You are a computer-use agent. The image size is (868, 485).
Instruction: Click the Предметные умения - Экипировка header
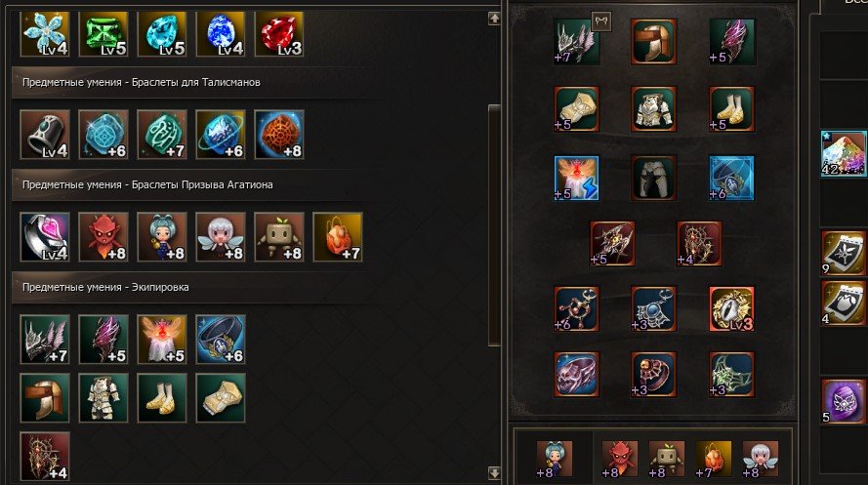coord(105,287)
